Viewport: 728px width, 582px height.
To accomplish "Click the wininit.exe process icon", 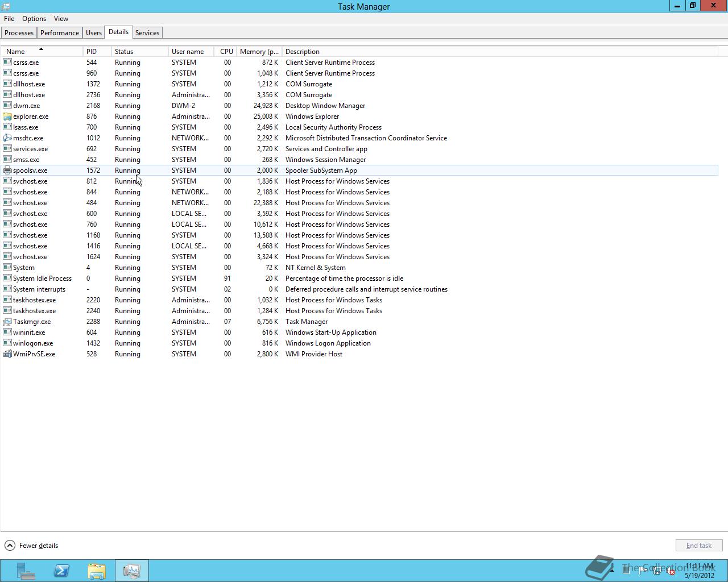I will pos(7,332).
